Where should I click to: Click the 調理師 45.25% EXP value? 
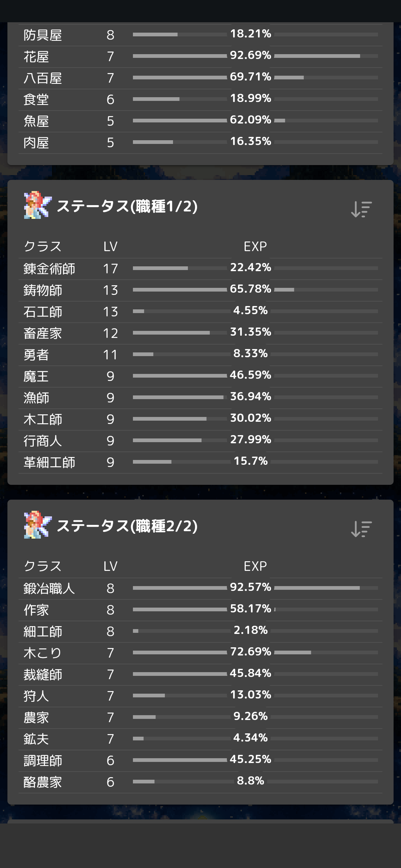coord(250,759)
